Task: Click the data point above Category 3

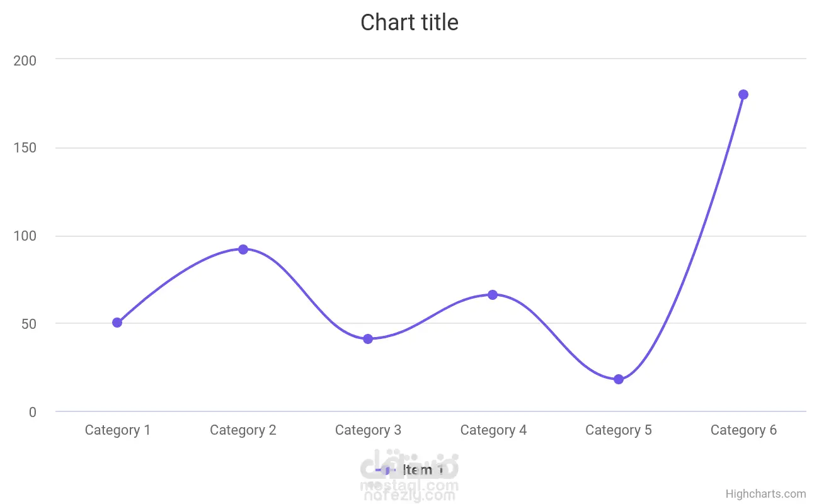Action: coord(368,339)
